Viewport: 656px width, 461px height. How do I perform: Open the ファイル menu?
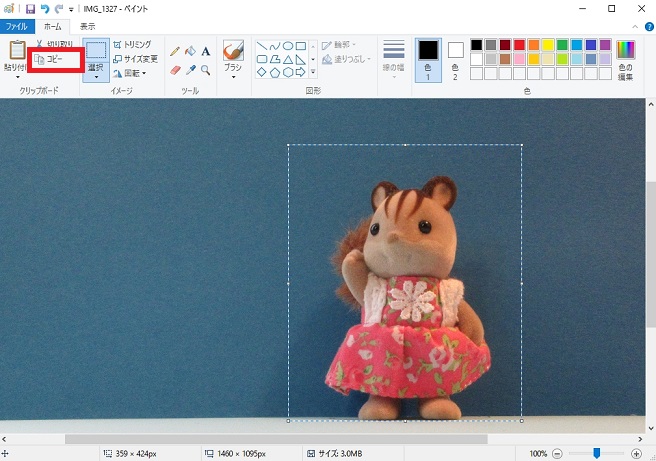(17, 26)
